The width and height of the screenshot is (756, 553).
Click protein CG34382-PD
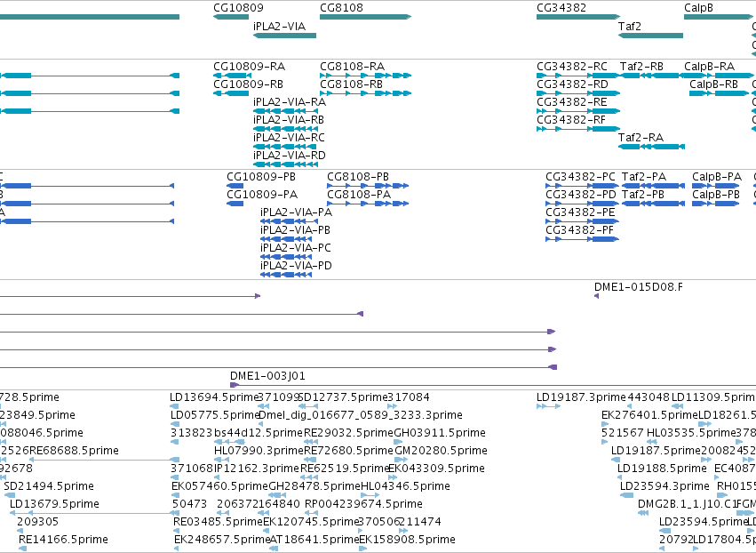[581, 195]
